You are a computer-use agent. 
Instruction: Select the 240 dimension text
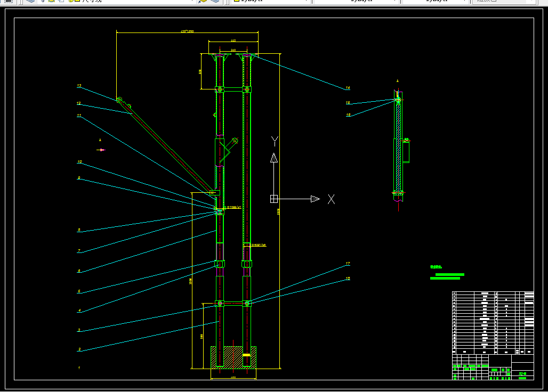(x=233, y=50)
